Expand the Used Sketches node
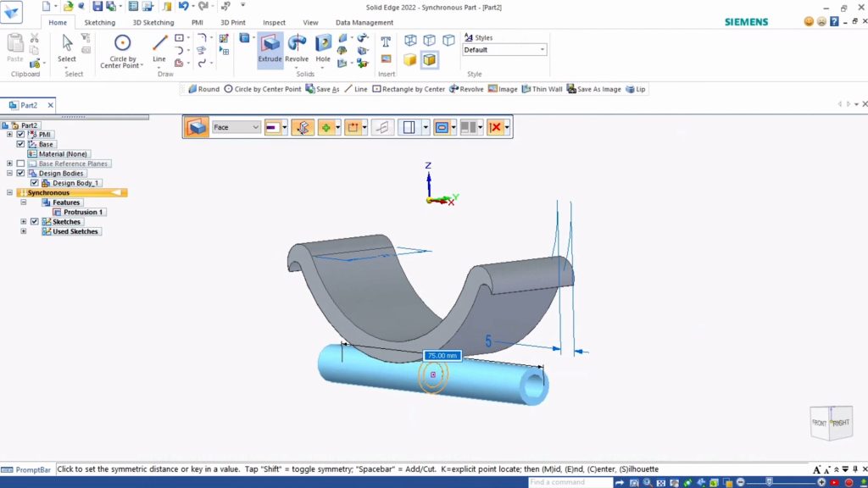Screen dimensions: 868x488 (23, 231)
